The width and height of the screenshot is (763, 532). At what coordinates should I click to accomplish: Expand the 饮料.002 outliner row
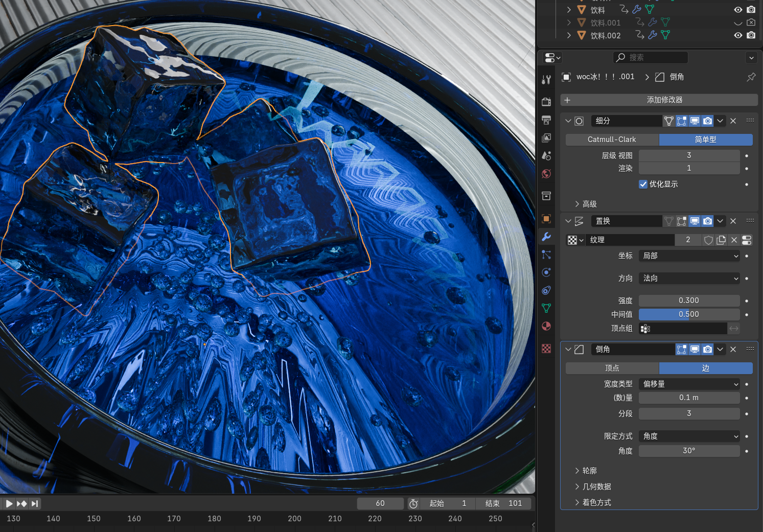point(569,35)
